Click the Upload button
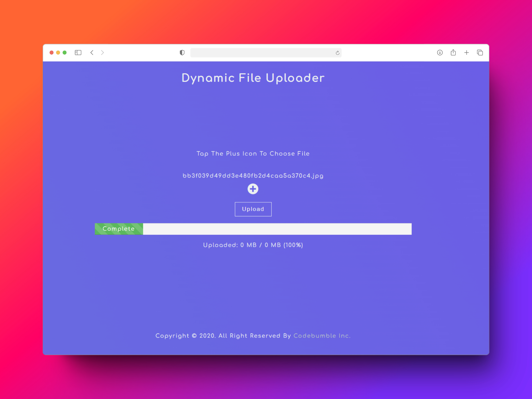Viewport: 532px width, 399px height. [253, 209]
